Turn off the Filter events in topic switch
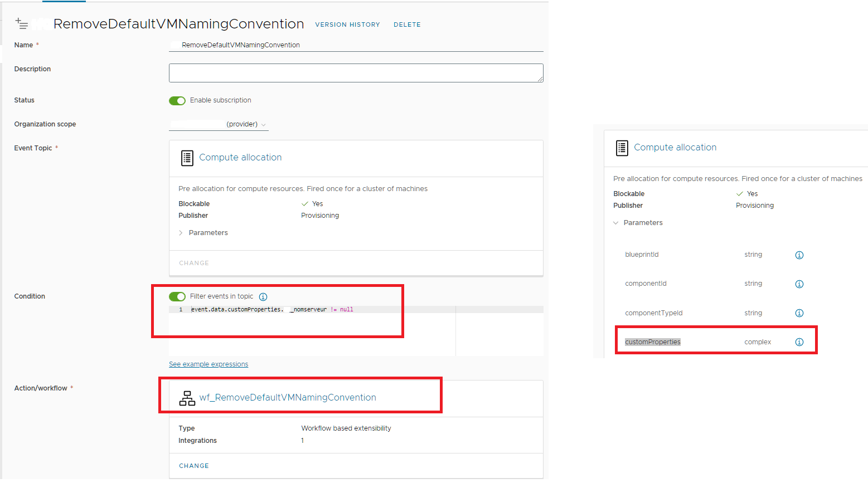This screenshot has height=483, width=868. point(177,296)
